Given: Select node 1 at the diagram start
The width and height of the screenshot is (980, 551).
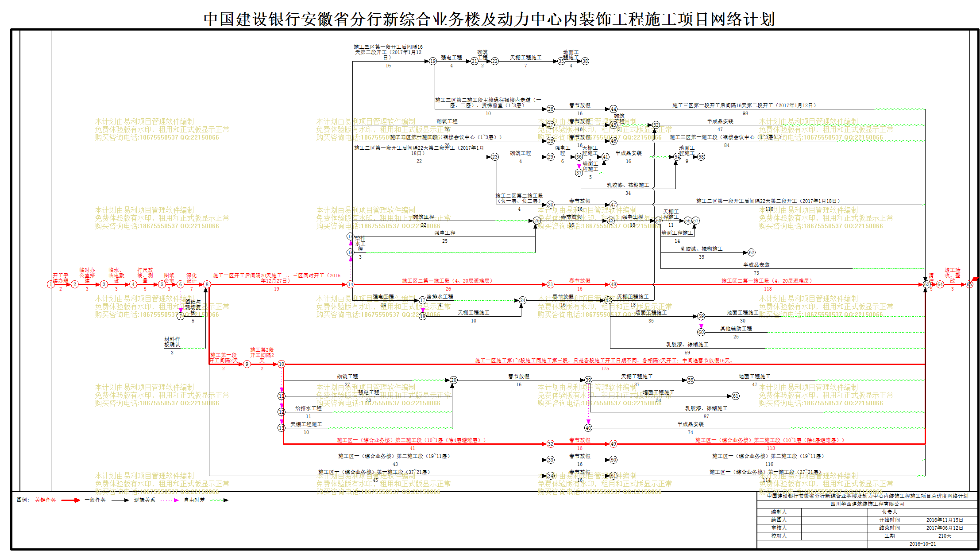Looking at the screenshot, I should coord(51,284).
